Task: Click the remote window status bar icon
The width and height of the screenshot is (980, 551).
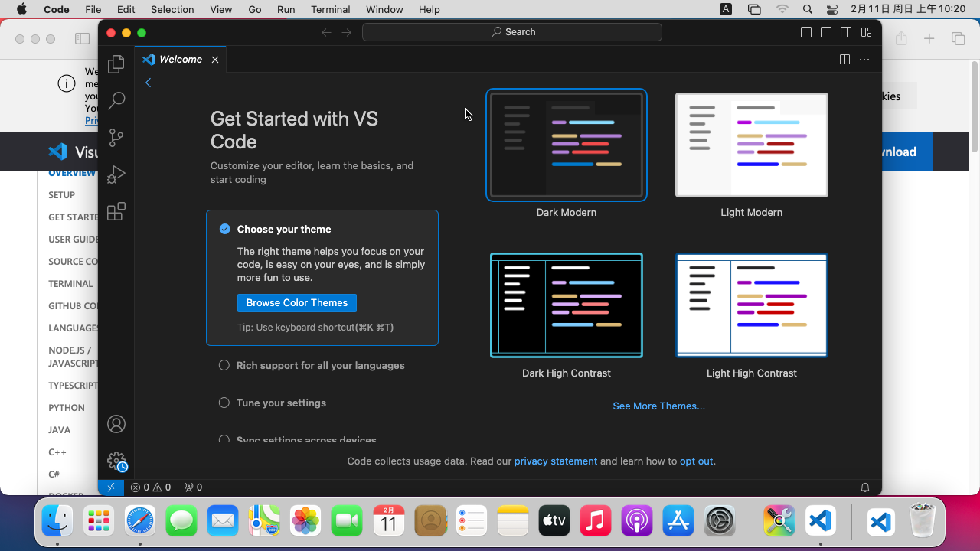Action: click(x=111, y=487)
